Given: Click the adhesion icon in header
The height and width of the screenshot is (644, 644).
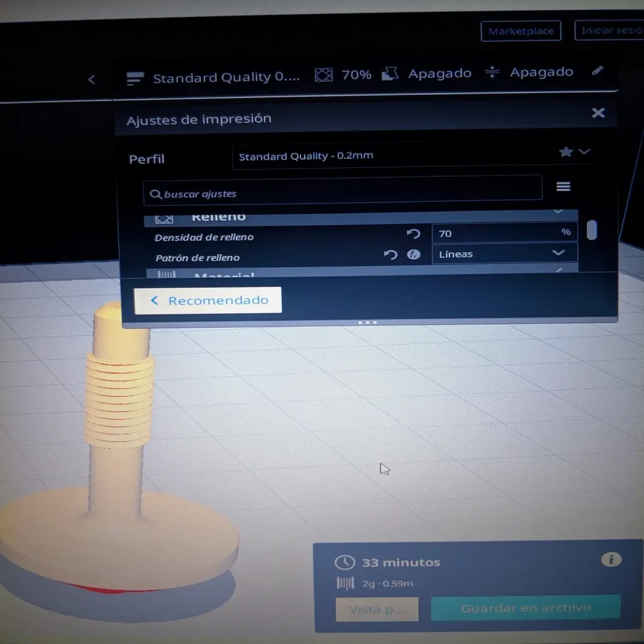Looking at the screenshot, I should click(492, 72).
